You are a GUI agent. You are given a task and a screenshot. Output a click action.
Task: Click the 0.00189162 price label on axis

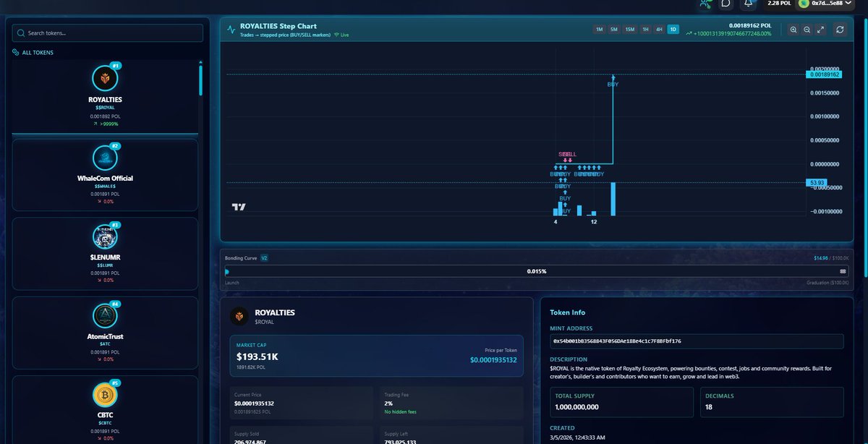click(x=824, y=74)
